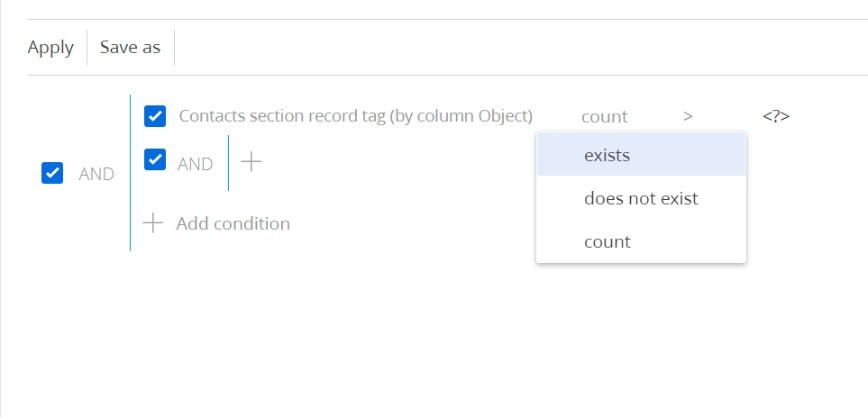868x417 pixels.
Task: Choose the does not exist option
Action: [x=641, y=198]
